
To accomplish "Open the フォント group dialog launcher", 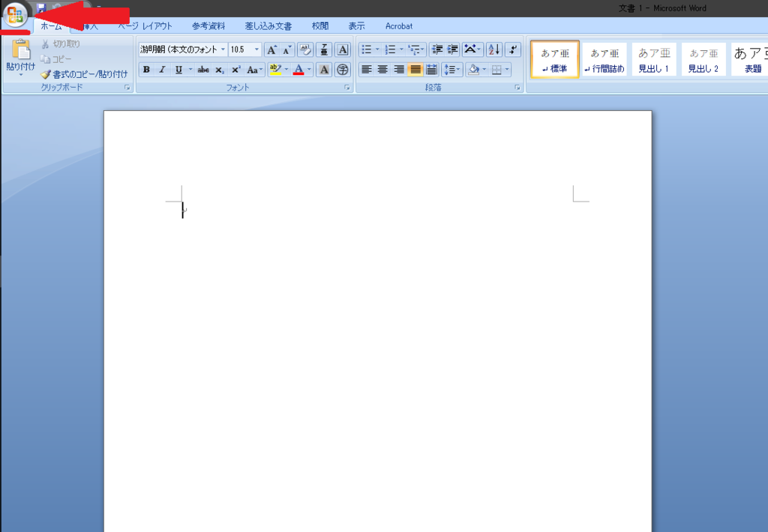I will (x=347, y=88).
